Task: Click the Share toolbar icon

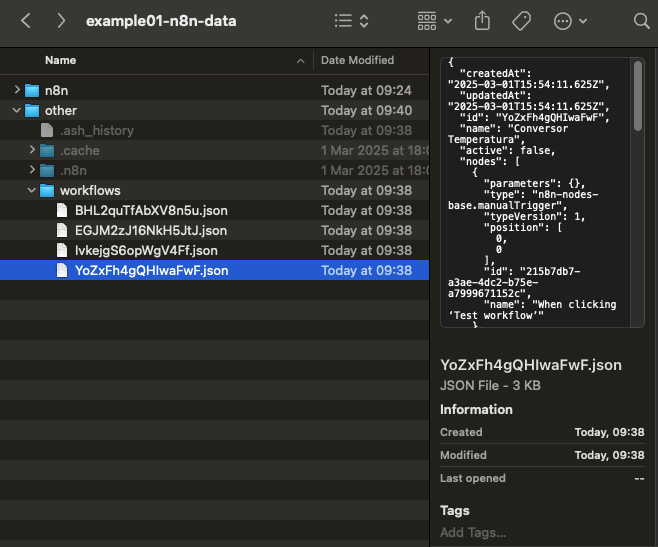Action: pos(482,21)
